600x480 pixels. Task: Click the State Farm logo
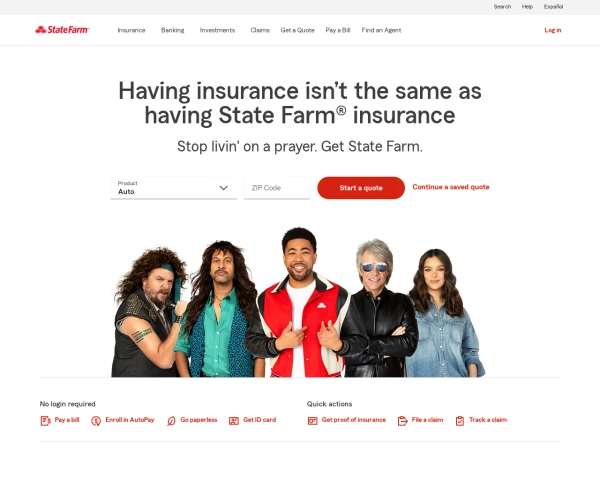point(62,30)
